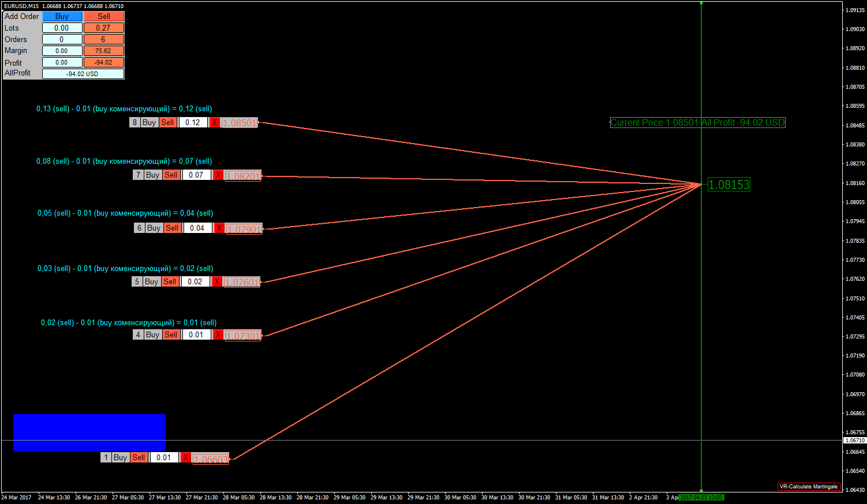Viewport: 867px width, 504px height.
Task: Delete order 7 with red X
Action: click(218, 175)
